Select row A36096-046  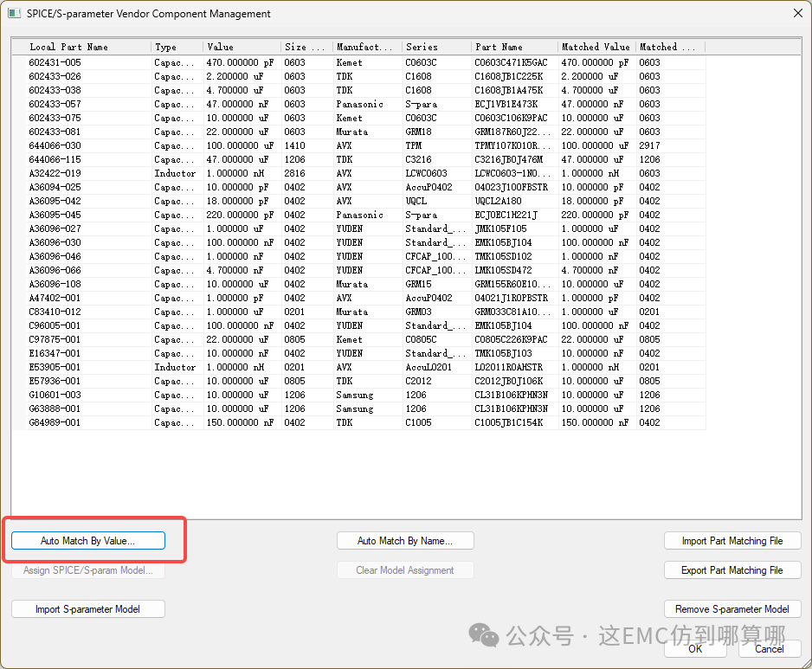[359, 256]
